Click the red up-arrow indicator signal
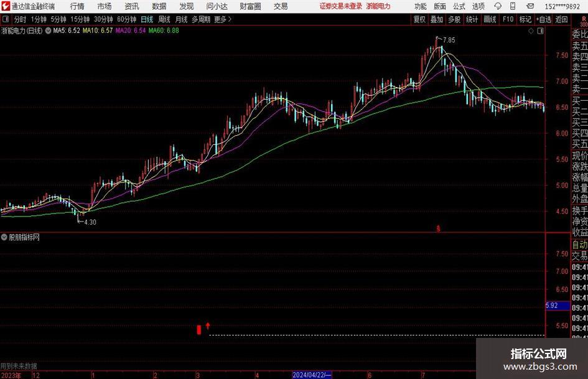Viewport: 588px width, 379px height. point(208,325)
